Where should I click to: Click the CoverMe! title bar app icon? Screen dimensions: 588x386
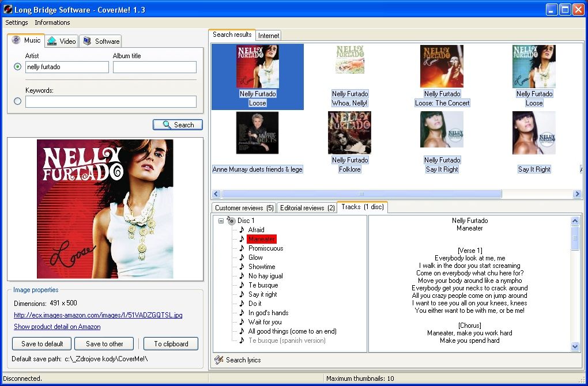pyautogui.click(x=7, y=9)
